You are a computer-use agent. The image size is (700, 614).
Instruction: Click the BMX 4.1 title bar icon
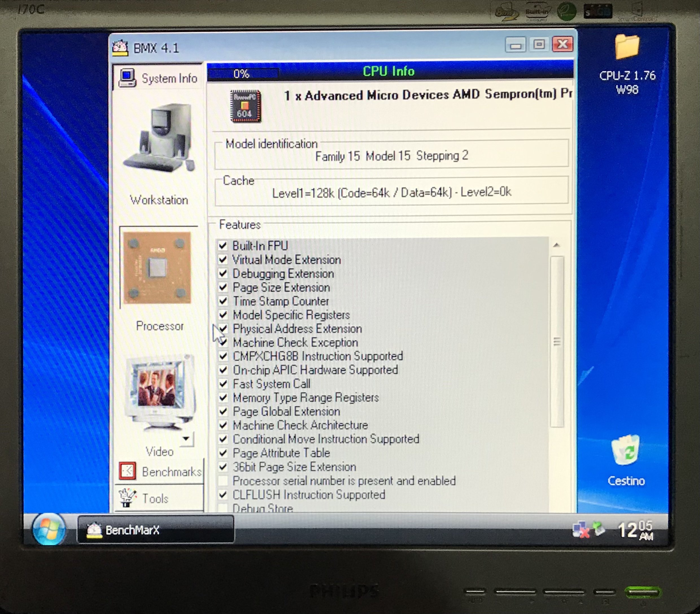coord(120,48)
